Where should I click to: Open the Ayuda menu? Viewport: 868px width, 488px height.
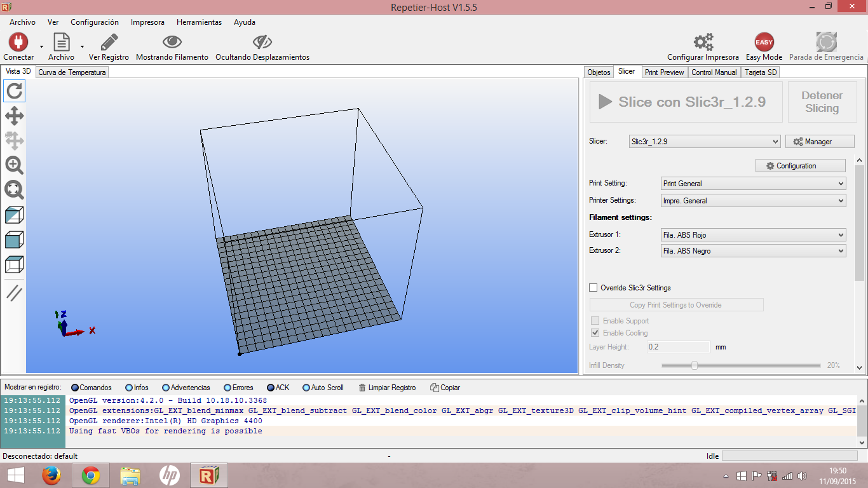coord(245,22)
